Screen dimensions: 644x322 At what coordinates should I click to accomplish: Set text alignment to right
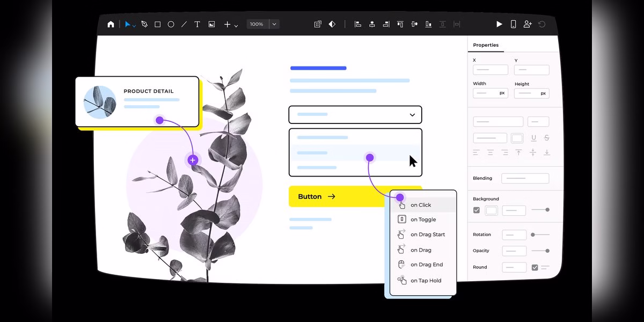click(x=504, y=152)
